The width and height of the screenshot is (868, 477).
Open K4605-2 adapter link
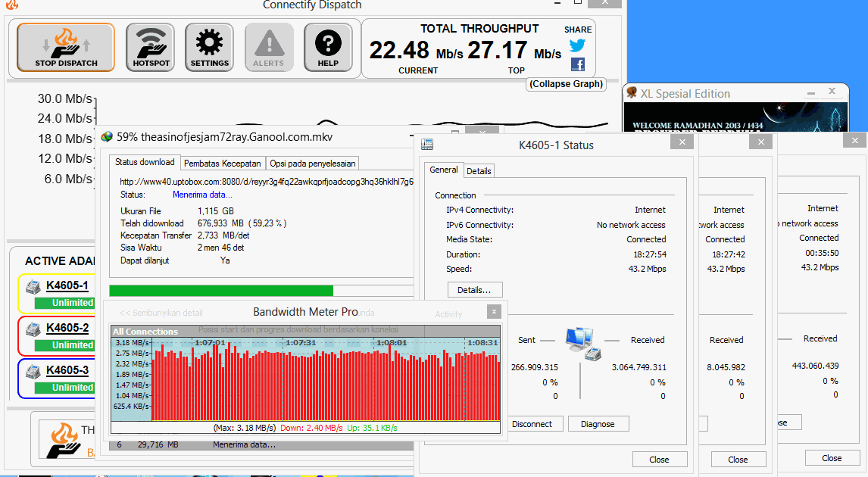pyautogui.click(x=67, y=328)
